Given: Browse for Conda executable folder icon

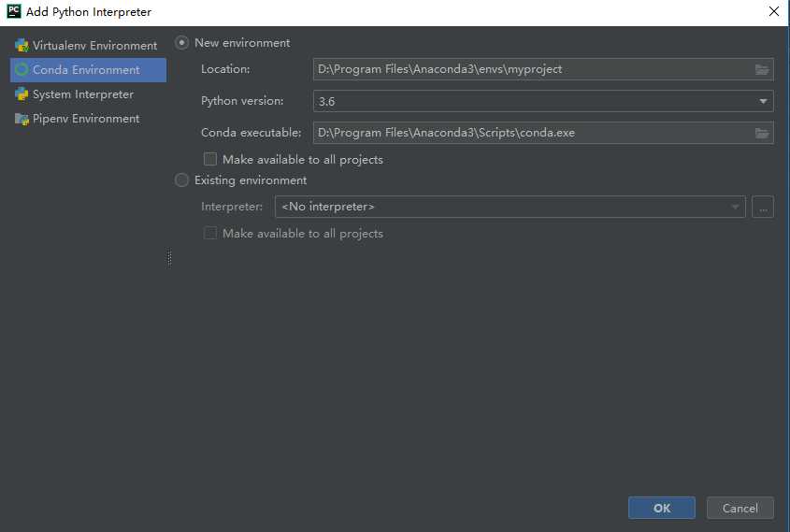Looking at the screenshot, I should pyautogui.click(x=762, y=133).
